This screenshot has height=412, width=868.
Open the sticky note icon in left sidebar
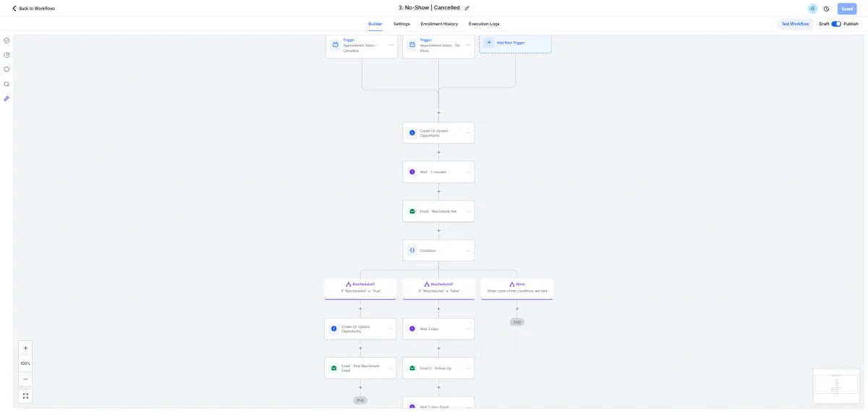point(7,84)
